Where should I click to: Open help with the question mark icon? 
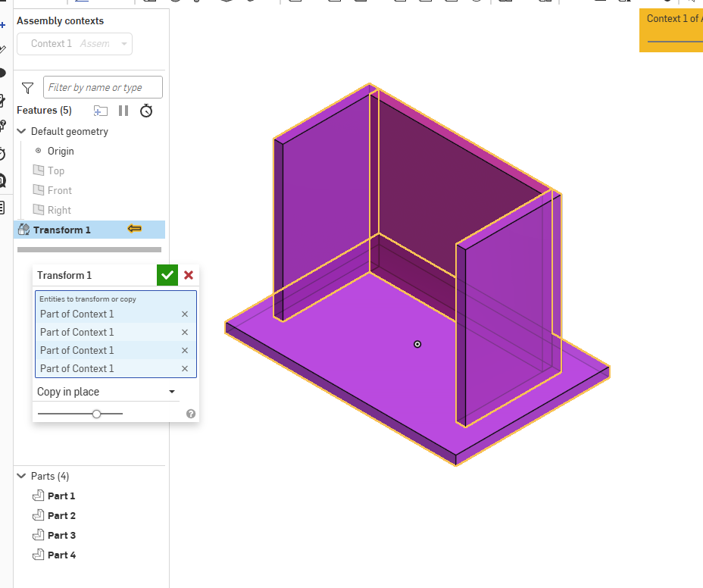[x=191, y=414]
